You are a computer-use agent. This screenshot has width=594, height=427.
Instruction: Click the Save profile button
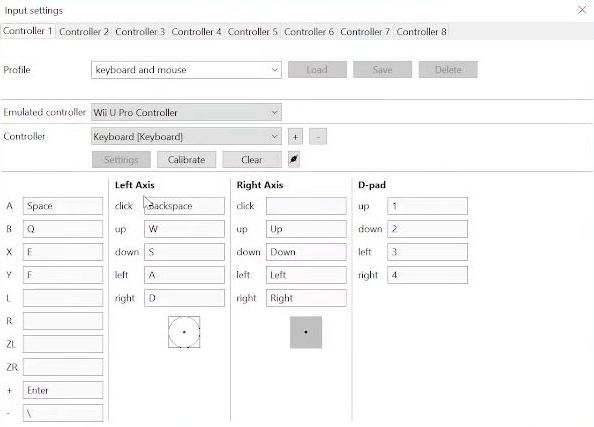coord(382,70)
